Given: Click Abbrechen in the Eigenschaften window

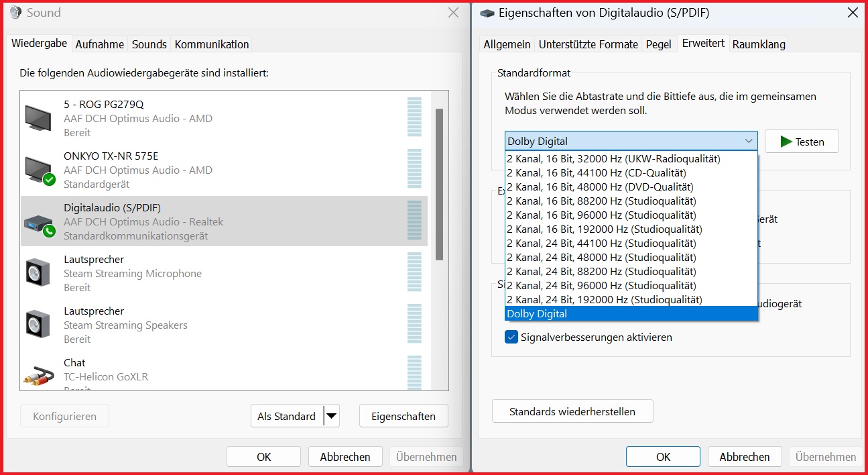Looking at the screenshot, I should [x=745, y=457].
